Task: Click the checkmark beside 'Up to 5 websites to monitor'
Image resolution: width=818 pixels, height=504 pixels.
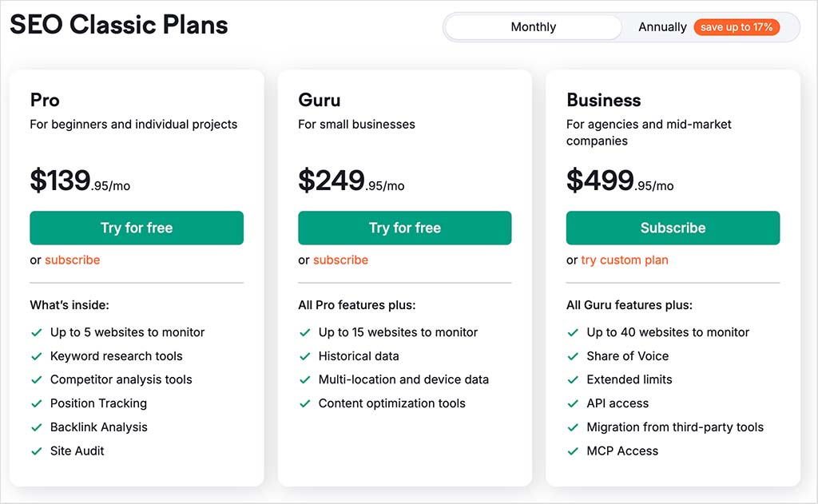Action: point(37,332)
